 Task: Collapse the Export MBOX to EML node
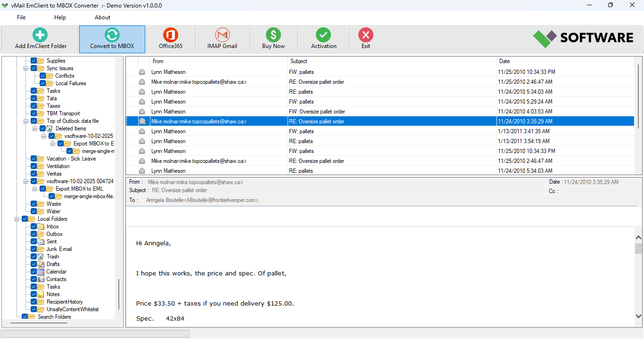tap(35, 189)
